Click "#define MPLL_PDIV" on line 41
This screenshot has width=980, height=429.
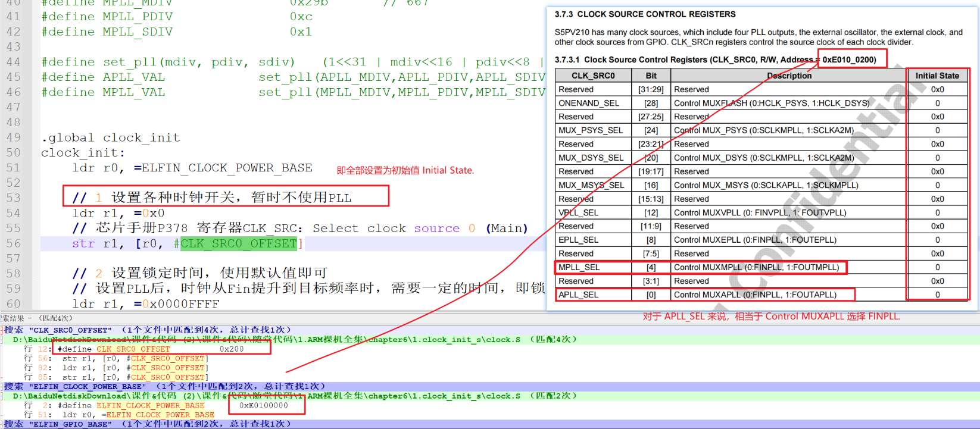[107, 17]
